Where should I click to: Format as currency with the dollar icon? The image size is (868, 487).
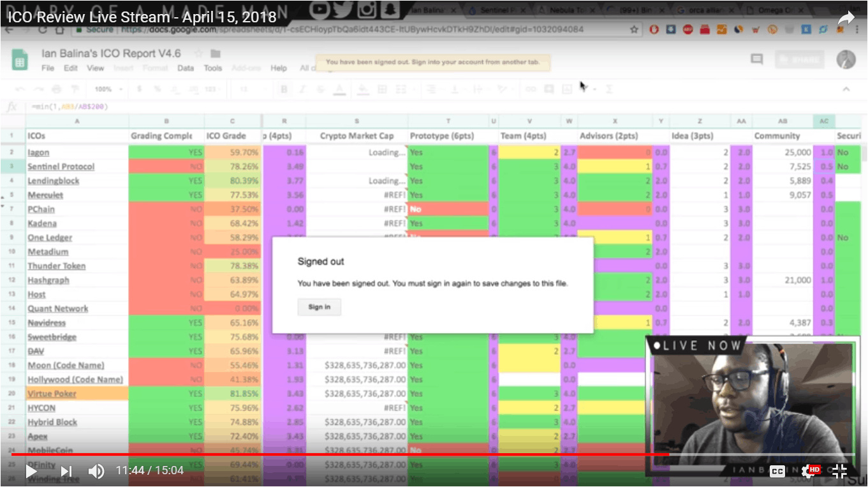[140, 89]
